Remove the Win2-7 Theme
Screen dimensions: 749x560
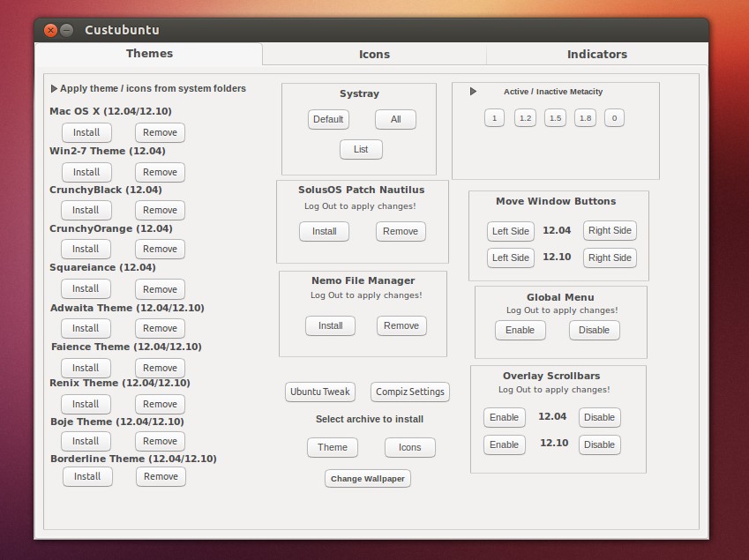160,172
